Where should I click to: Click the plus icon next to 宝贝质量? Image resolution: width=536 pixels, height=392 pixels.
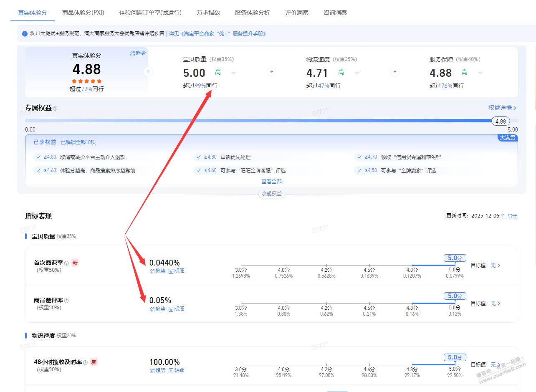[x=271, y=72]
